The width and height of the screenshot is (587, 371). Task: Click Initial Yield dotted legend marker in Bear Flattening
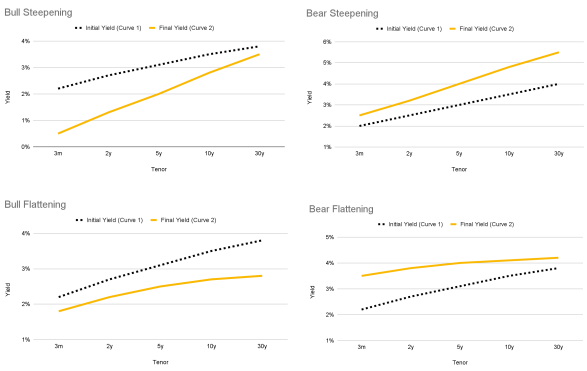point(381,224)
